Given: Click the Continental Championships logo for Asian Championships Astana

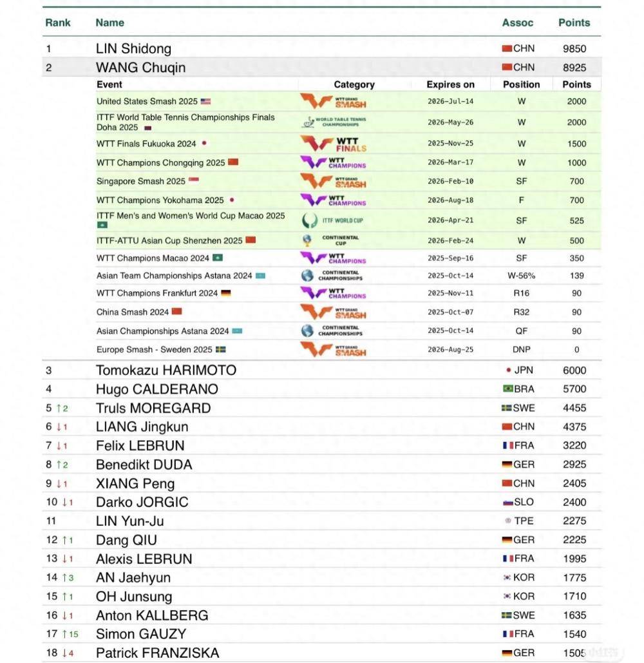Looking at the screenshot, I should click(x=332, y=331).
